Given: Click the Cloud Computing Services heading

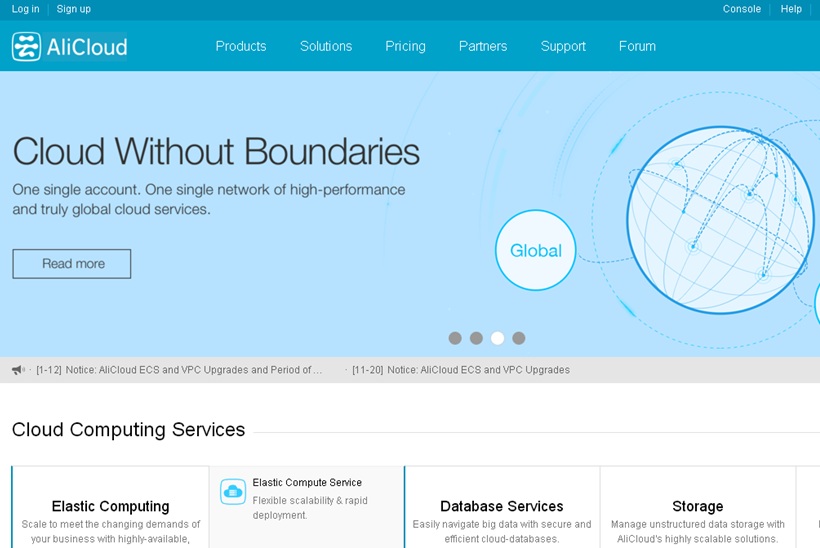Looking at the screenshot, I should (x=128, y=430).
